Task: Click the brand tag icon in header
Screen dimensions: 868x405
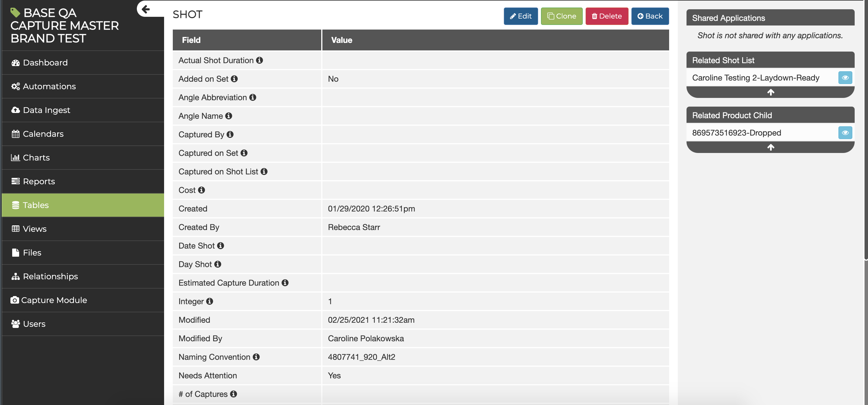Action: 15,12
